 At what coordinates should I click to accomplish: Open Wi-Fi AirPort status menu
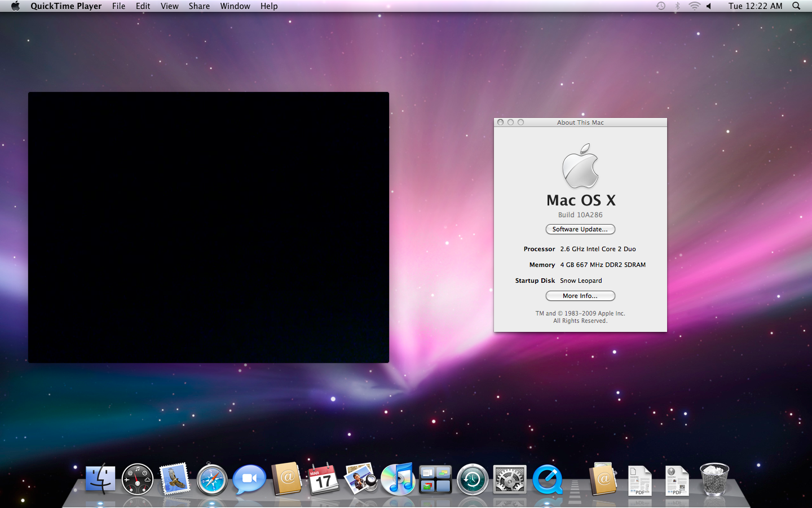(695, 6)
